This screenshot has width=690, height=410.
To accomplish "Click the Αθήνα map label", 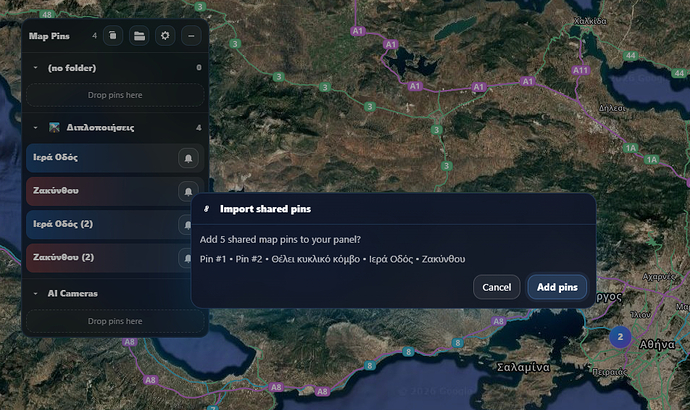I will click(657, 344).
